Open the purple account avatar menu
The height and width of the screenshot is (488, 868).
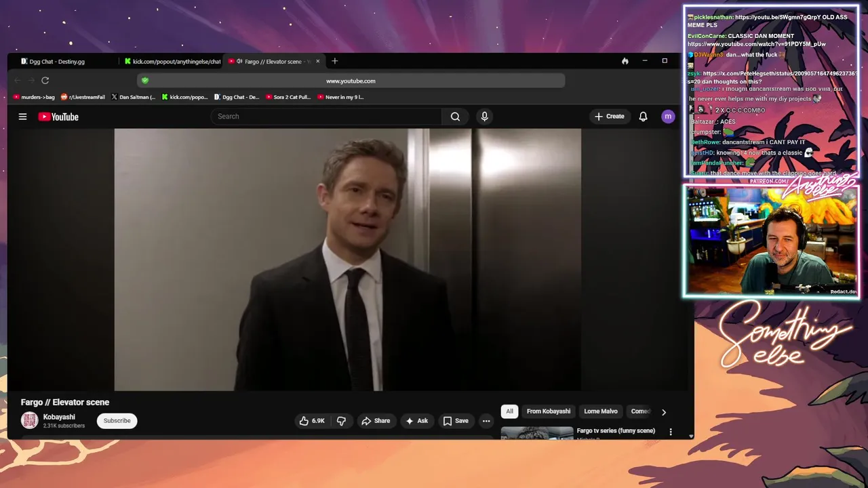coord(668,117)
